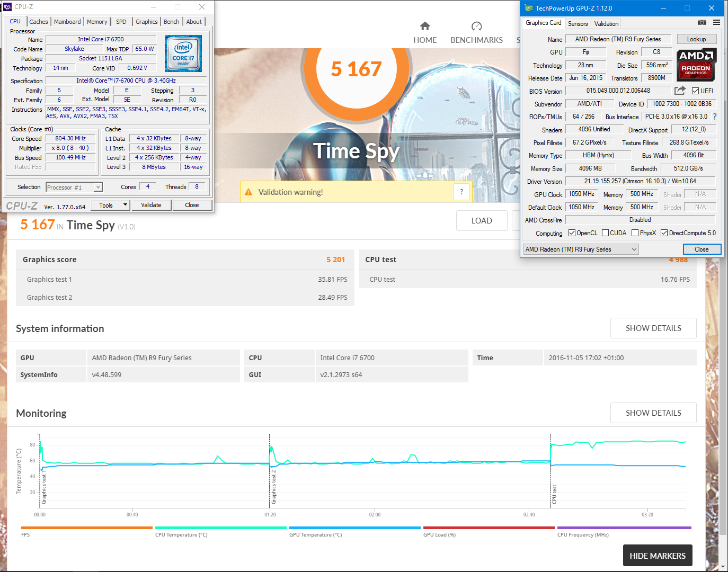
Task: Click the page scrollbar down arrow
Action: click(x=723, y=567)
